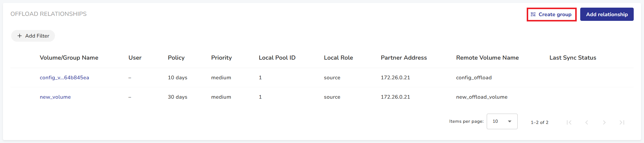Click the Local Role column header
Image resolution: width=644 pixels, height=143 pixels.
tap(338, 58)
